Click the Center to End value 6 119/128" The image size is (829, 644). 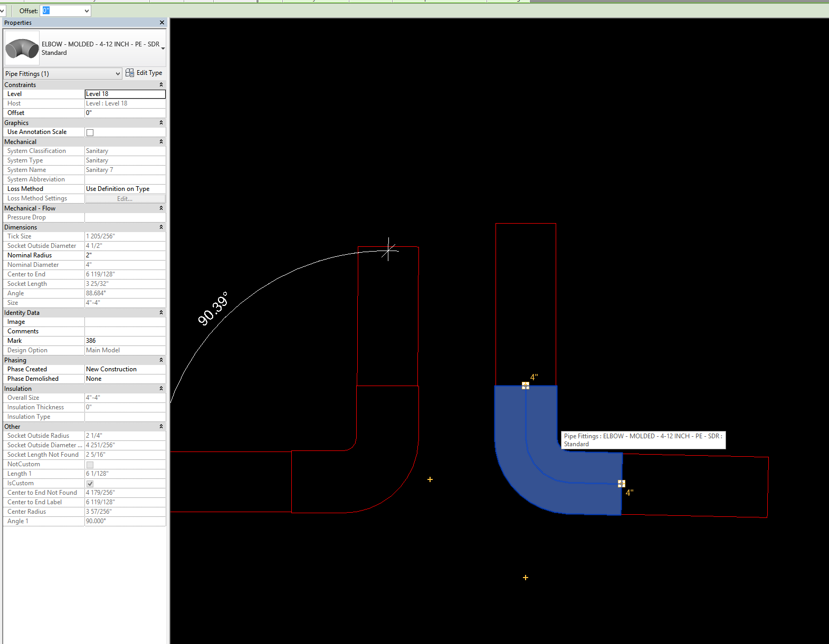[x=125, y=274]
